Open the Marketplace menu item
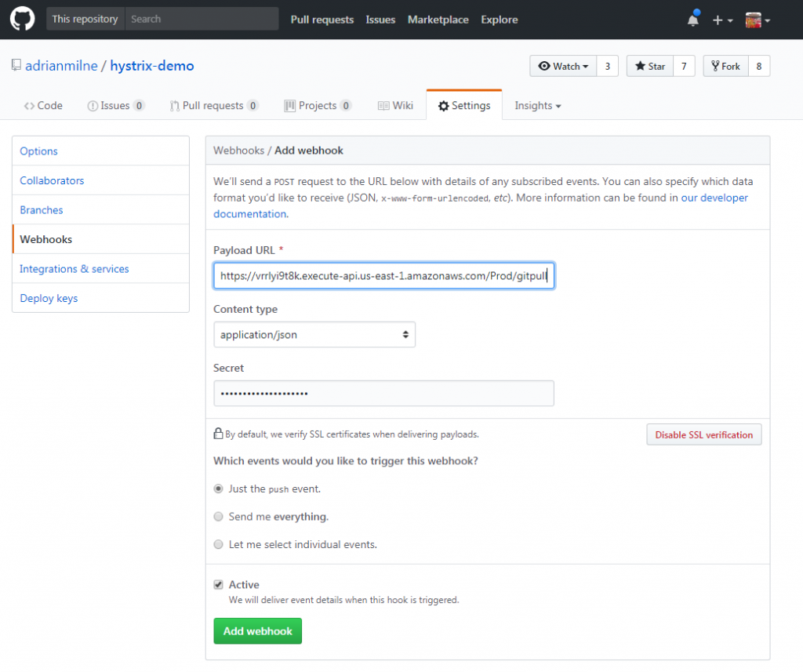This screenshot has height=672, width=803. pos(438,19)
